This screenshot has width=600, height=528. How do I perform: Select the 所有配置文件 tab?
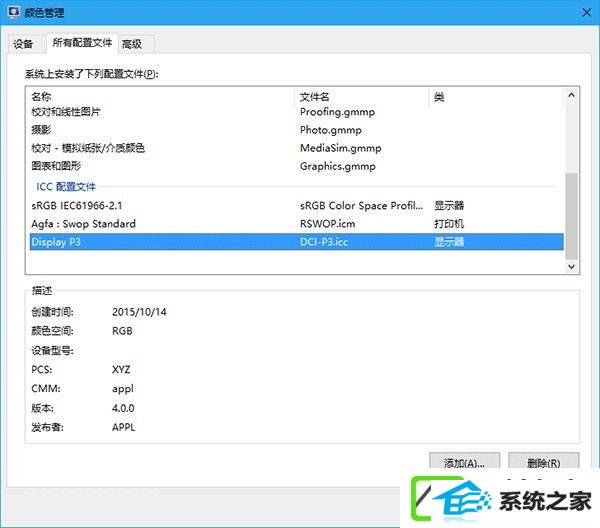(82, 43)
